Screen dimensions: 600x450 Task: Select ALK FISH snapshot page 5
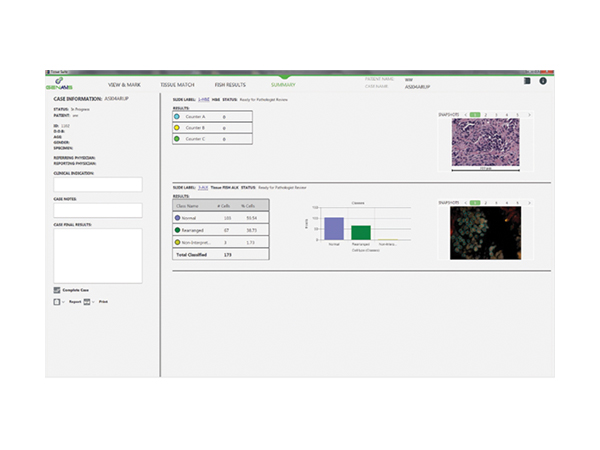[517, 203]
